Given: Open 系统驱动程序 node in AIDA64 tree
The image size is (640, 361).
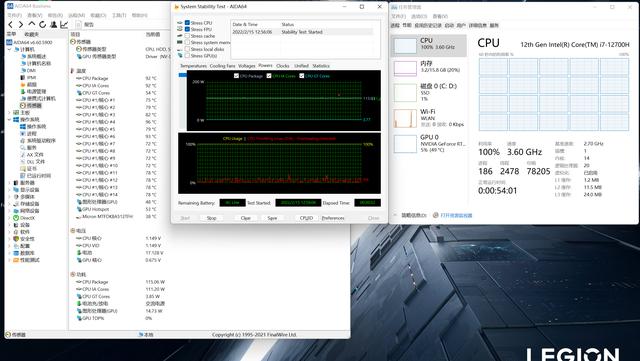Looking at the screenshot, I should point(41,140).
